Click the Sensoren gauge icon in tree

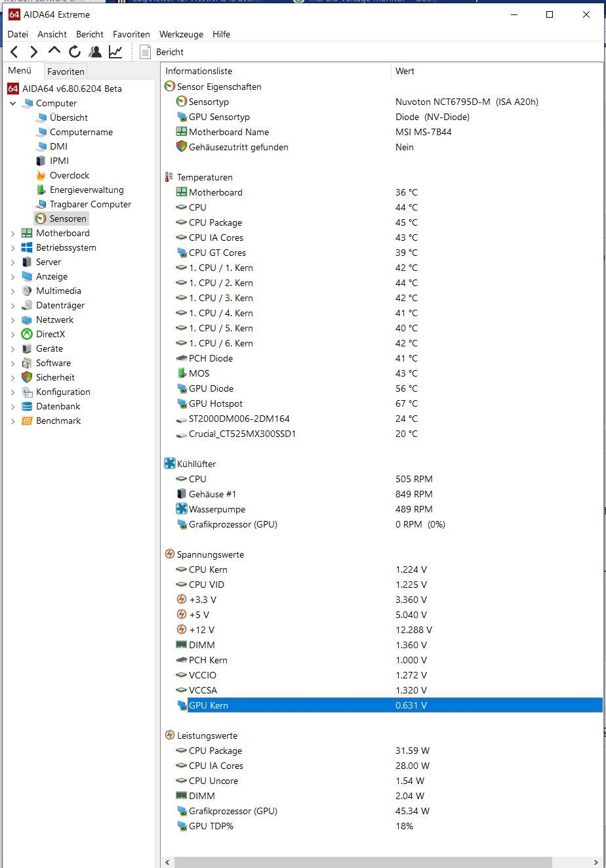[x=41, y=218]
